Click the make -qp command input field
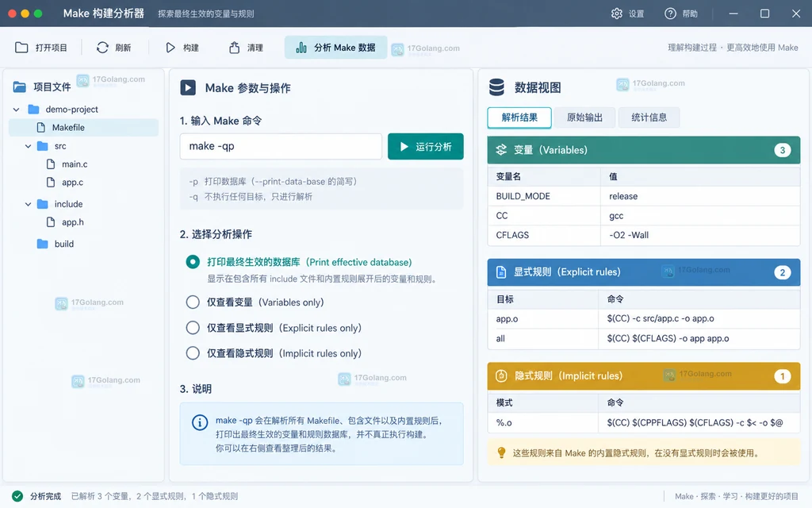 281,147
